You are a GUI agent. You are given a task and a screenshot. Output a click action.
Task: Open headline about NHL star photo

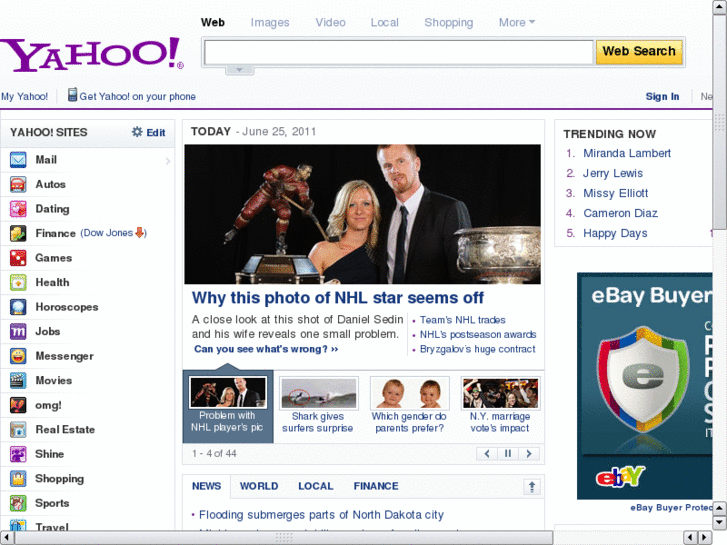[338, 298]
